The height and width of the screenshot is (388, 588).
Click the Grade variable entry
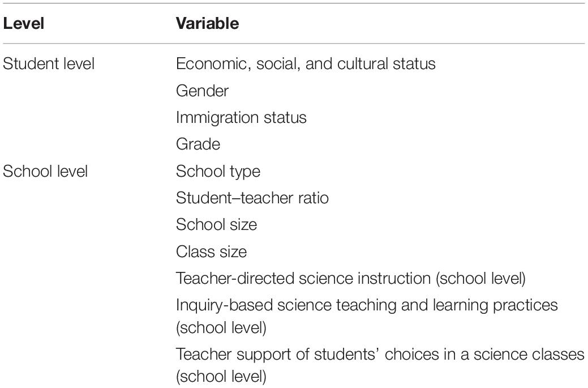click(198, 144)
